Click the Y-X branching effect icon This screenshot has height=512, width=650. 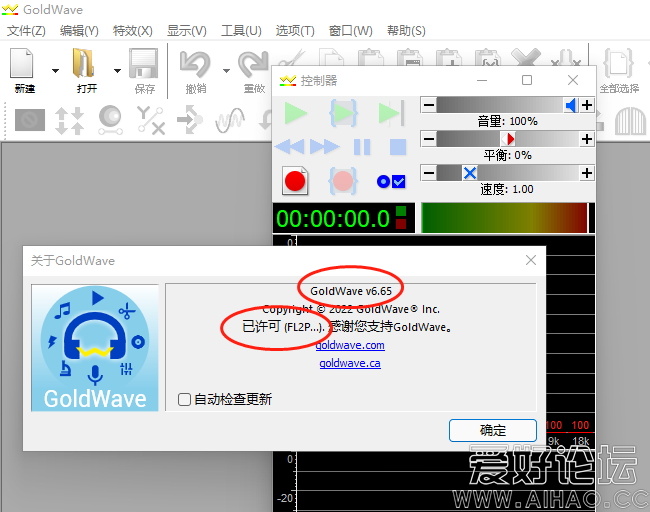pos(151,121)
